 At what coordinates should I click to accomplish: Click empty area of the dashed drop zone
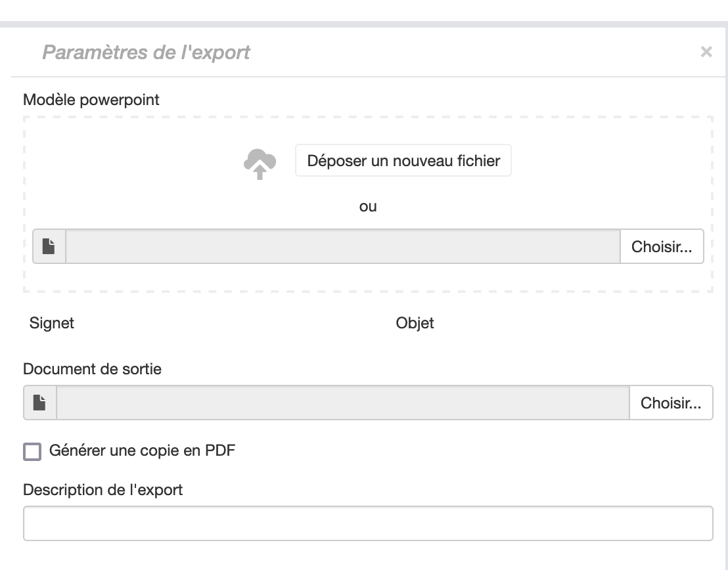(131, 164)
